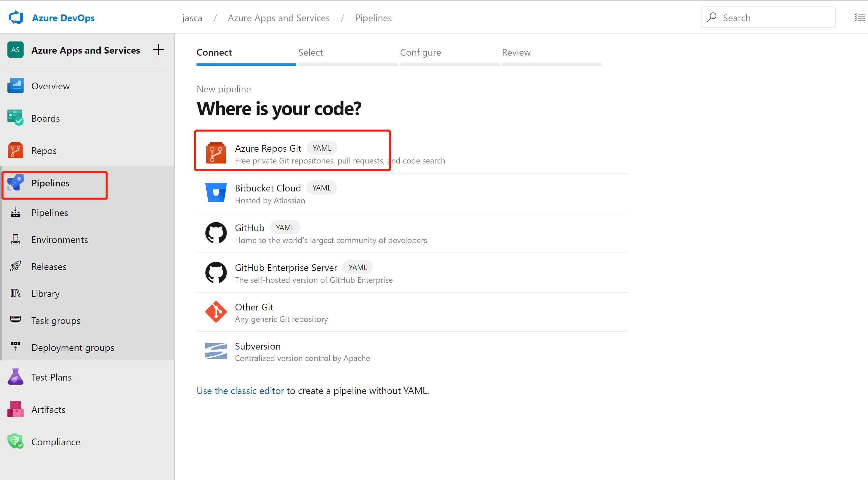Viewport: 868px width, 480px height.
Task: Choose Other Git option
Action: (412, 312)
